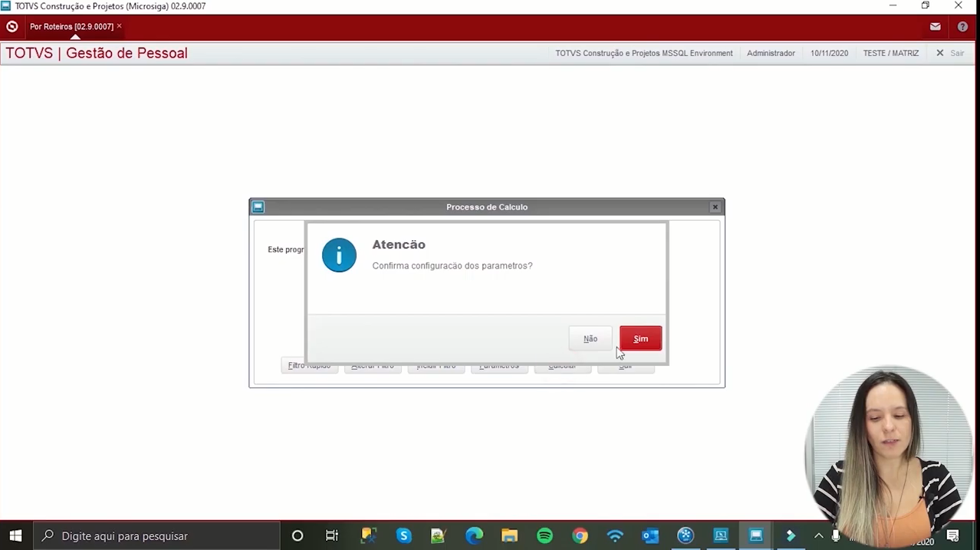Screen dimensions: 980x550
Task: Open Task View in taskbar
Action: click(332, 535)
